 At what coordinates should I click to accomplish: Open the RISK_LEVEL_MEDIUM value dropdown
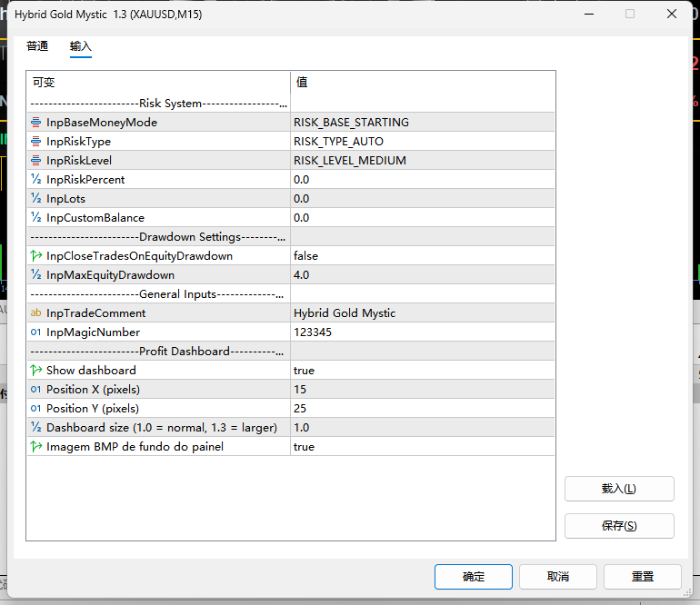coord(423,161)
